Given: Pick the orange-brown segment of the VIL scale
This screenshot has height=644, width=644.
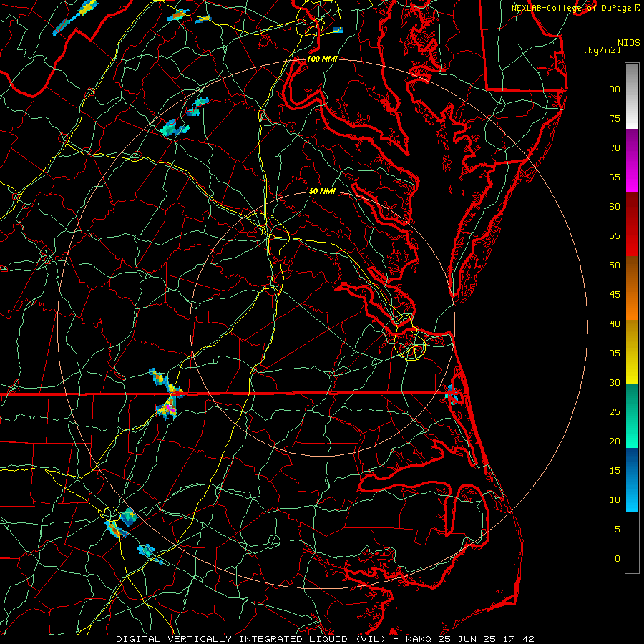Looking at the screenshot, I should (632, 288).
